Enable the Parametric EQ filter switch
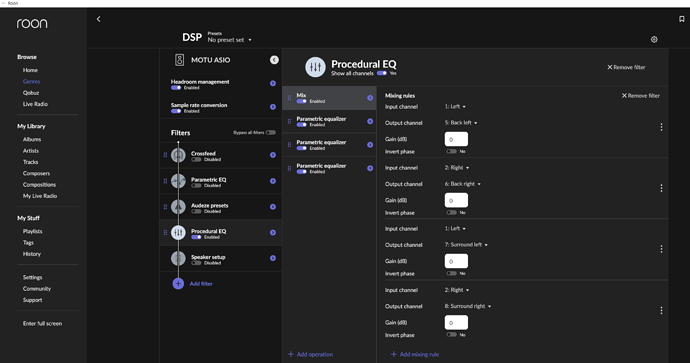The width and height of the screenshot is (690, 363). pos(196,186)
